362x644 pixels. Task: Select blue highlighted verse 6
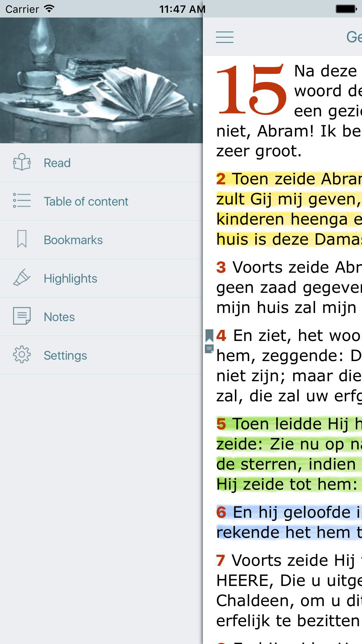(x=289, y=522)
